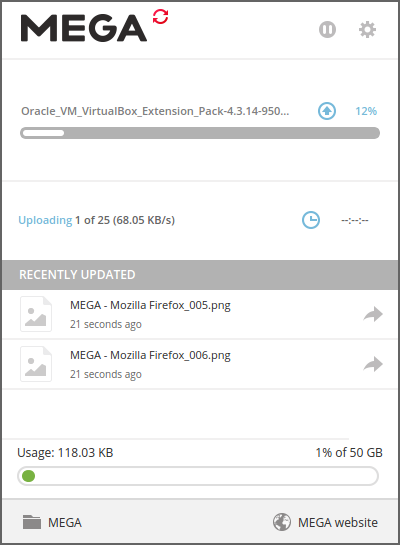Click the red sync status icon

click(161, 17)
